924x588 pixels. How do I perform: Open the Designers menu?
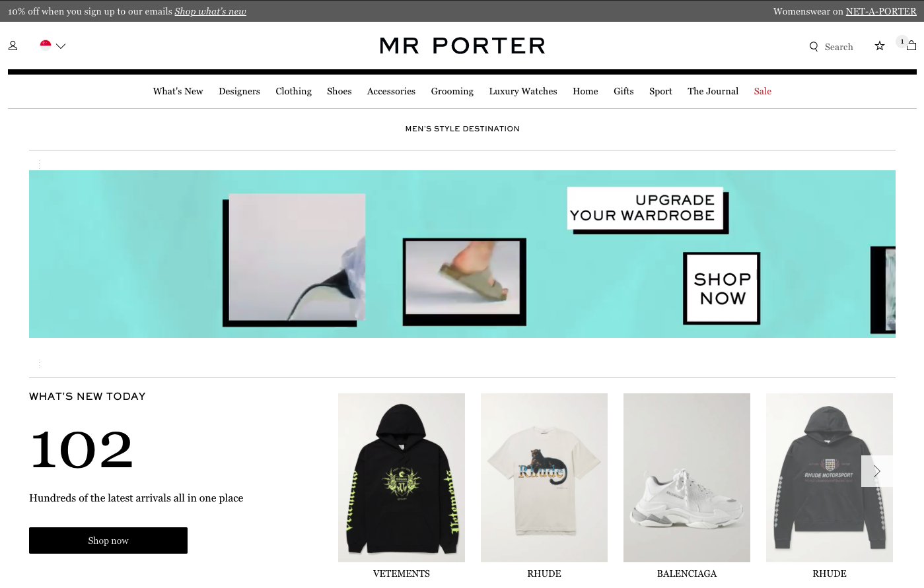[239, 91]
